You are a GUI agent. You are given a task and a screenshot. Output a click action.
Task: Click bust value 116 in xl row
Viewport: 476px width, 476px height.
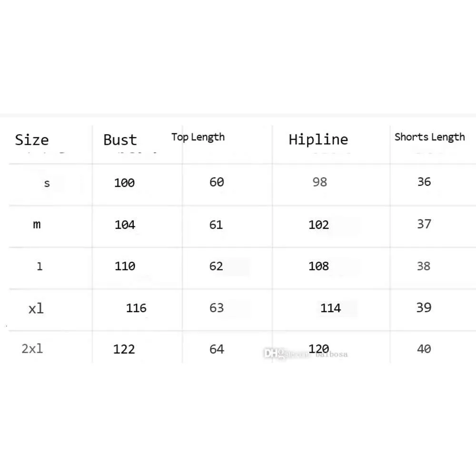(x=136, y=308)
